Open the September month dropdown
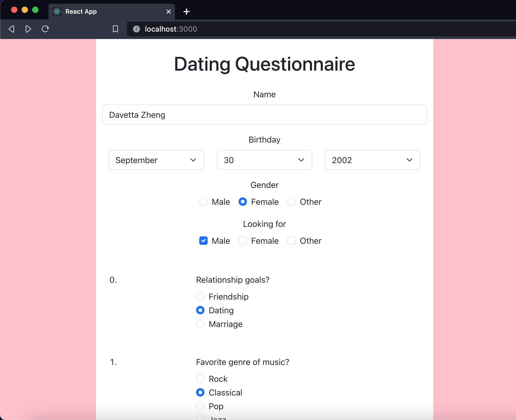The height and width of the screenshot is (420, 516). [x=156, y=160]
